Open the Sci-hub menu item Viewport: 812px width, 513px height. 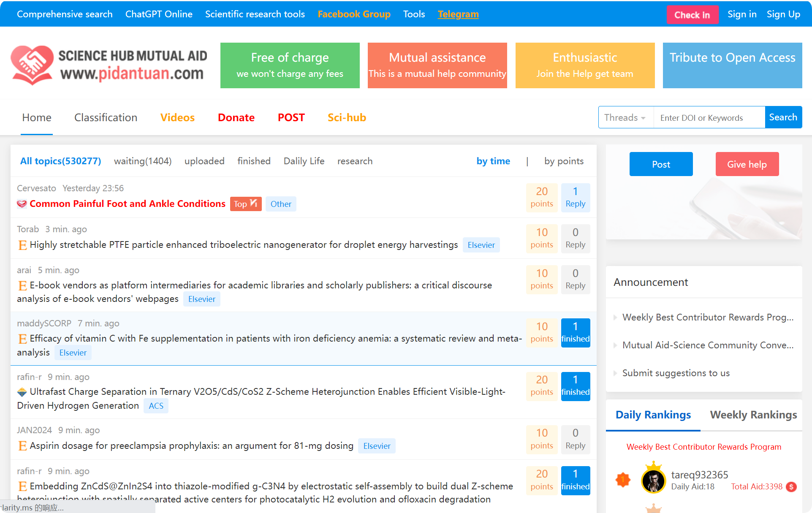(347, 118)
